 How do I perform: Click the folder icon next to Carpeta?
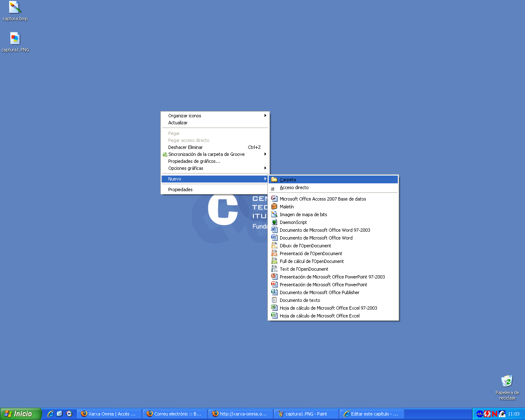coord(274,180)
